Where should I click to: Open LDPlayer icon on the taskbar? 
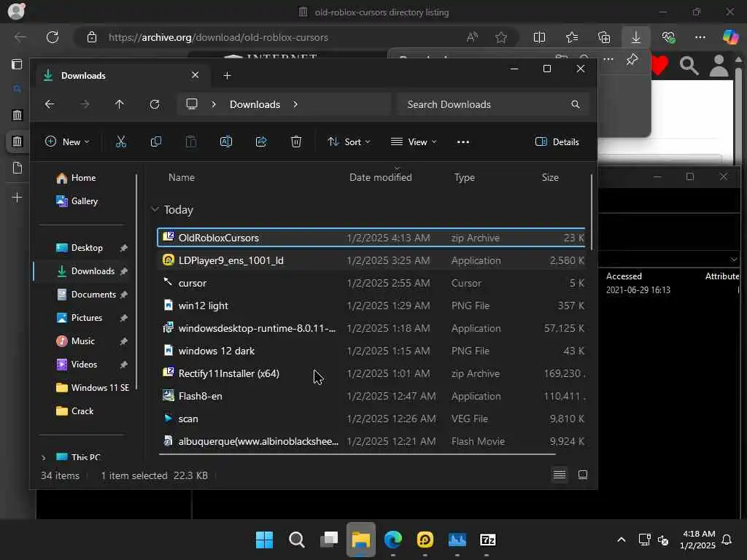click(x=425, y=540)
